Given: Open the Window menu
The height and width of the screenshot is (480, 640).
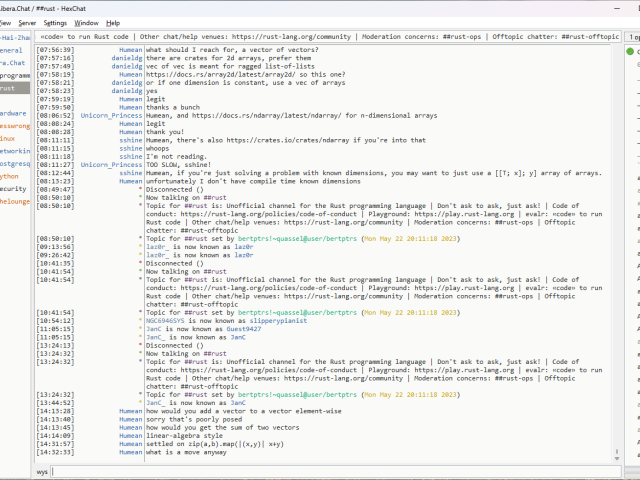Looking at the screenshot, I should [x=87, y=22].
